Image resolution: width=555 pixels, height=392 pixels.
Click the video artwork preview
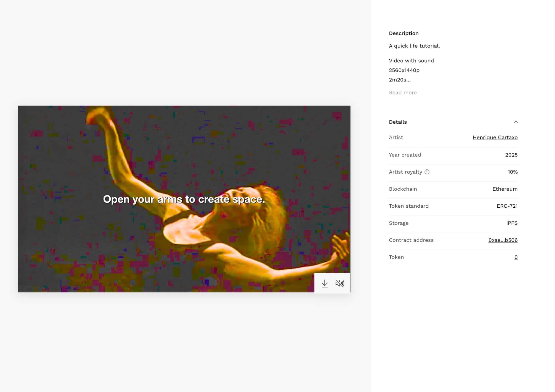click(184, 155)
